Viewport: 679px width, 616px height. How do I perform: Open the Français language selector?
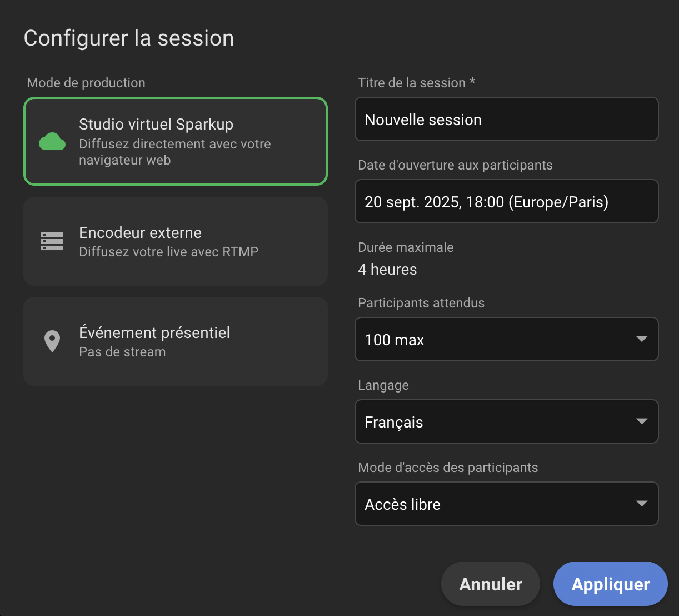(x=506, y=421)
